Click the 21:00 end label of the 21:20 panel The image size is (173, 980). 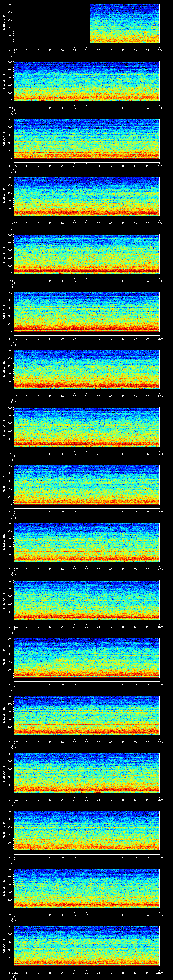(x=159, y=972)
